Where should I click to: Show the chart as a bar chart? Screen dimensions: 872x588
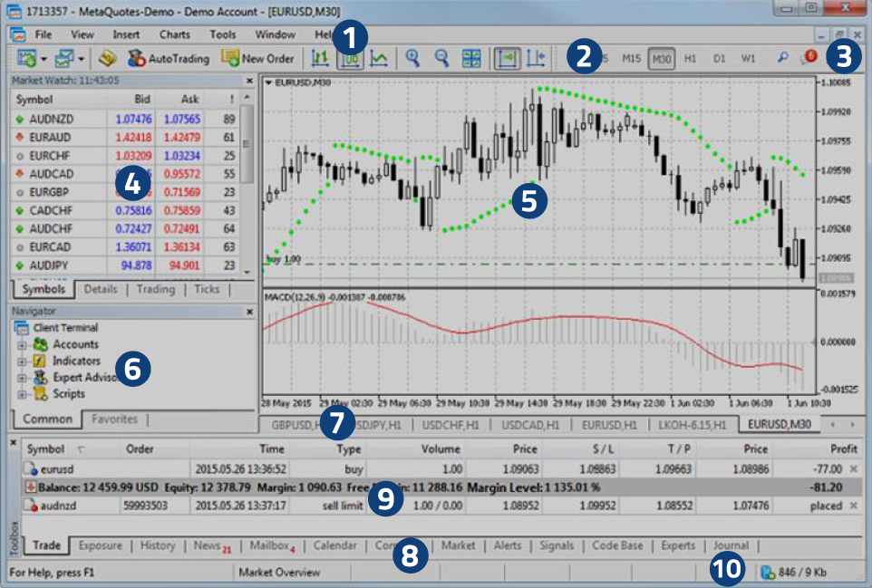(320, 58)
